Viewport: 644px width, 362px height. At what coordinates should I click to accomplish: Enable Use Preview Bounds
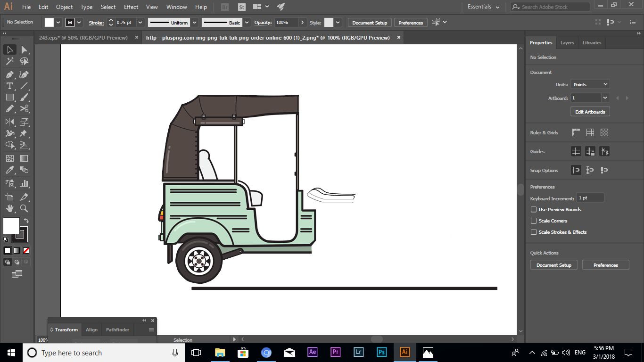[533, 209]
